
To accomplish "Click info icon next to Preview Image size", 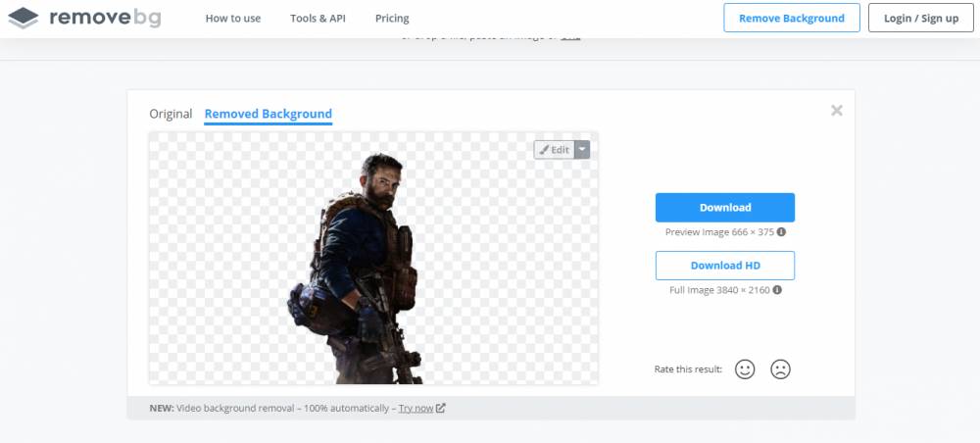I will coord(781,232).
